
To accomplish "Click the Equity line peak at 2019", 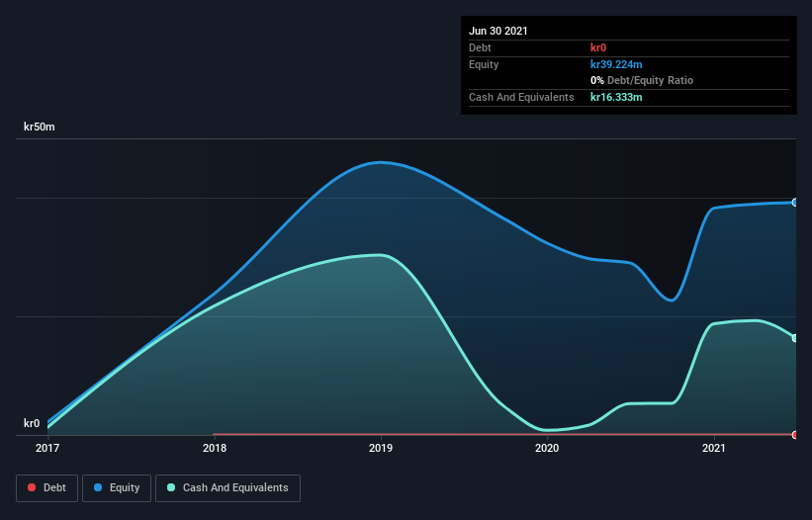I will pos(381,162).
